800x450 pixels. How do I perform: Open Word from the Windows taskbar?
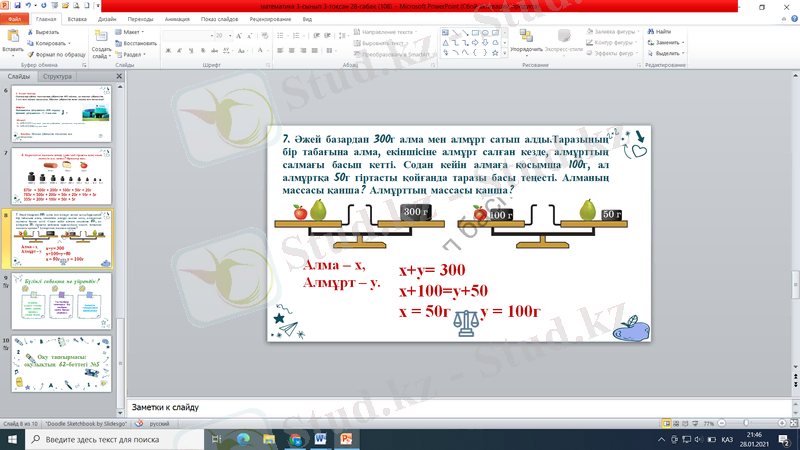pos(321,439)
